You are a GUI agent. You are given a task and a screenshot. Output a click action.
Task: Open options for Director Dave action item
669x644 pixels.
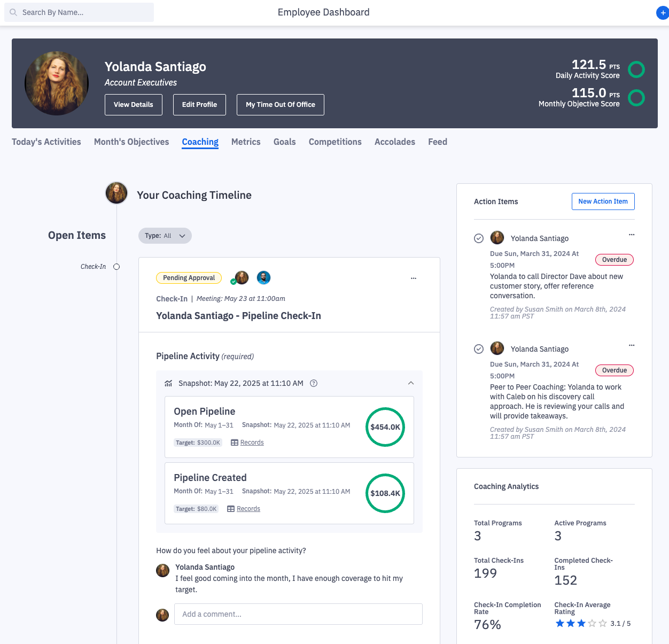[632, 235]
